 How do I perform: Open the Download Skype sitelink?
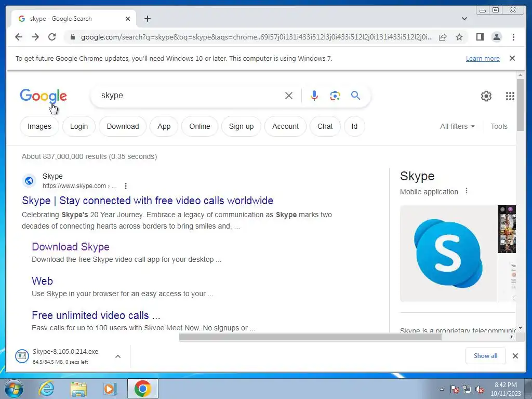pos(71,247)
